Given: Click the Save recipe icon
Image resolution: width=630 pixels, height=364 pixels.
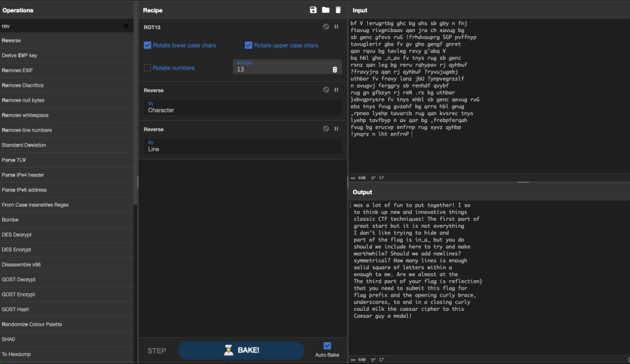Looking at the screenshot, I should coord(313,10).
